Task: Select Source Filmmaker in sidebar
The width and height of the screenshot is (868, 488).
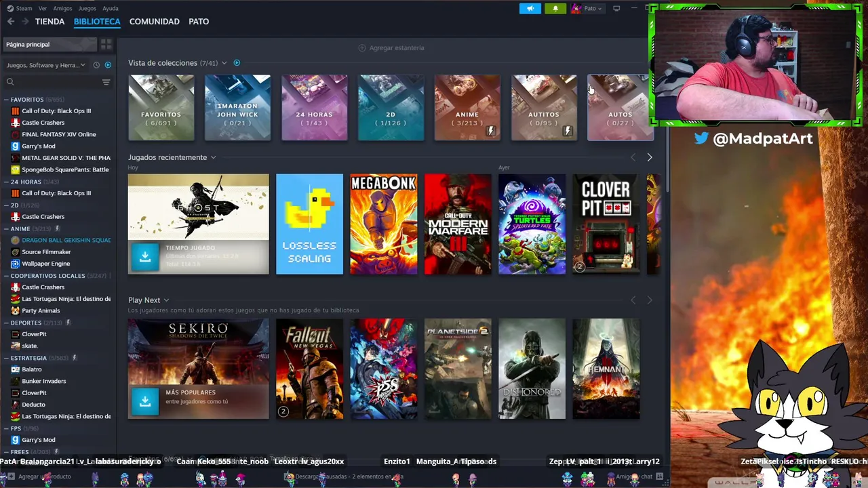Action: 46,252
